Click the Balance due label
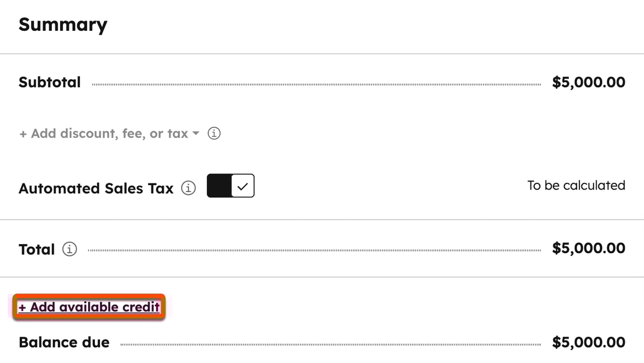Screen dimensions: 644x363 tap(64, 342)
